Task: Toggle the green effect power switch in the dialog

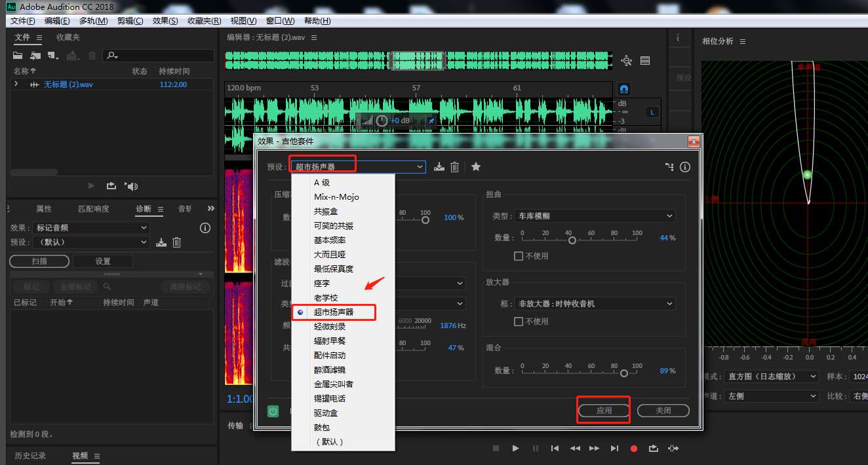Action: point(273,411)
